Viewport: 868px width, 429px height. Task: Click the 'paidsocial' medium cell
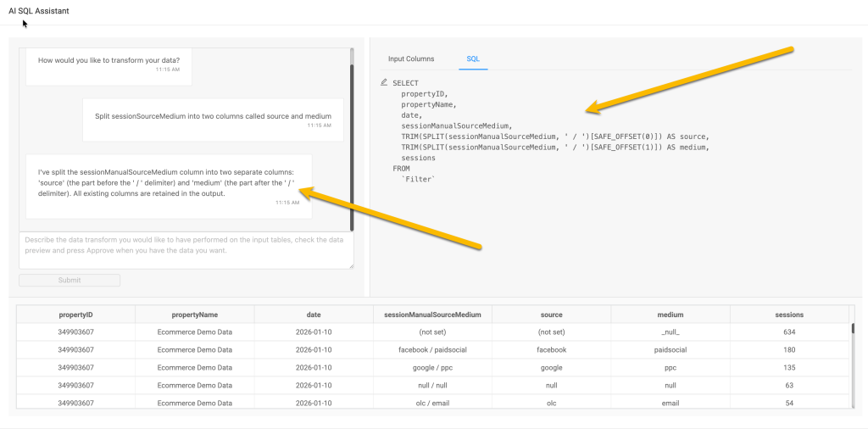[x=670, y=350]
